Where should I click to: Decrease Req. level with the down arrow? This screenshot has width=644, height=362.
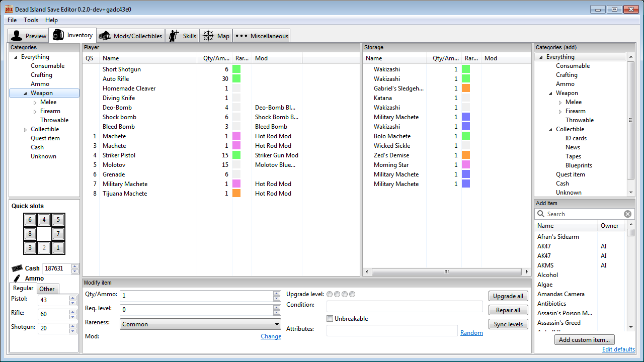pos(276,312)
